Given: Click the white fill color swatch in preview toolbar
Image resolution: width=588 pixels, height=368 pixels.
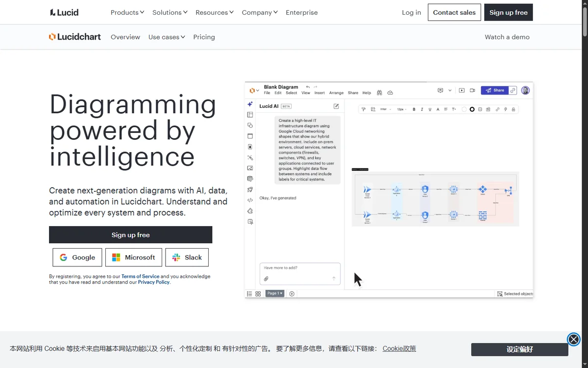Looking at the screenshot, I should [x=464, y=109].
